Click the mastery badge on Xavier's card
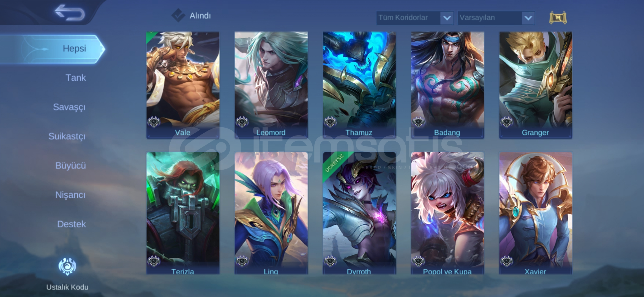This screenshot has height=297, width=644. coord(507,261)
